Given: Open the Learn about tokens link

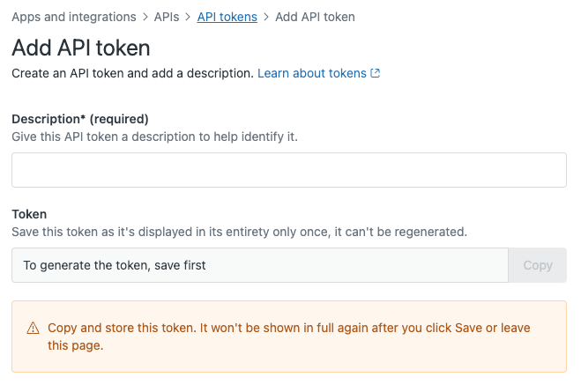Looking at the screenshot, I should (x=311, y=73).
